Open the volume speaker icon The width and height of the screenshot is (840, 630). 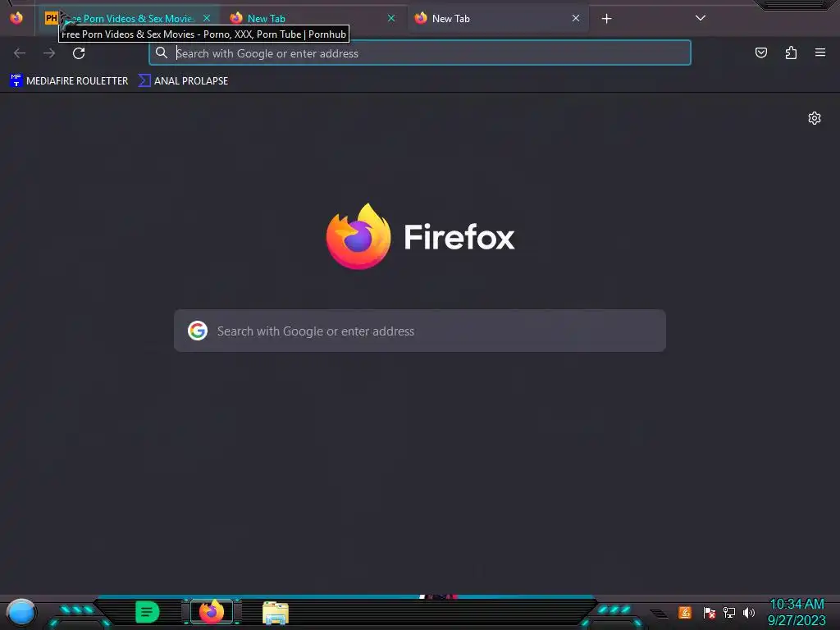[x=748, y=612]
